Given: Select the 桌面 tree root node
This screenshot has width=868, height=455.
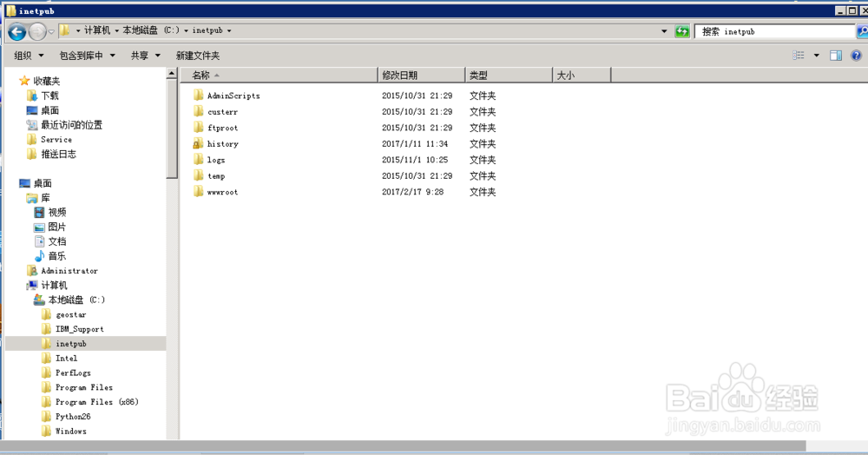Looking at the screenshot, I should (36, 183).
